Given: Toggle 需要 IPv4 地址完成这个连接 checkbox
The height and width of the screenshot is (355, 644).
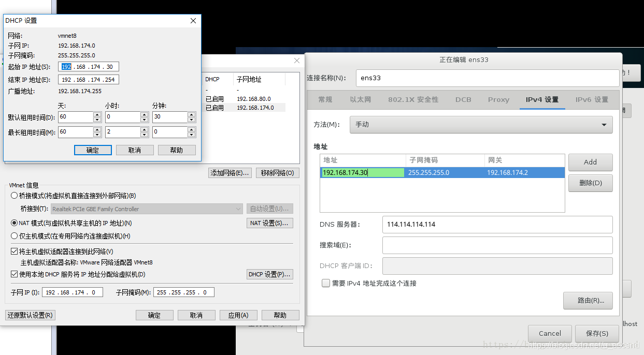Looking at the screenshot, I should (326, 283).
